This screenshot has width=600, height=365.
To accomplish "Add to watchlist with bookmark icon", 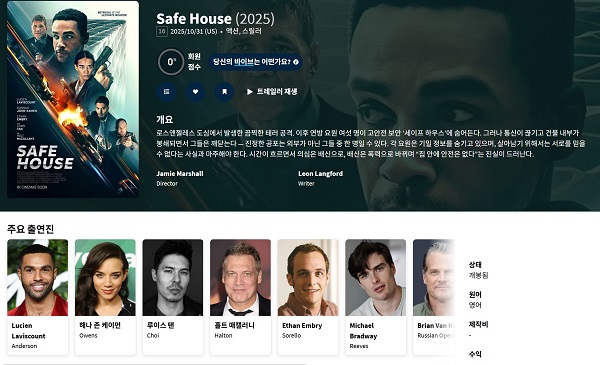I will (x=225, y=92).
